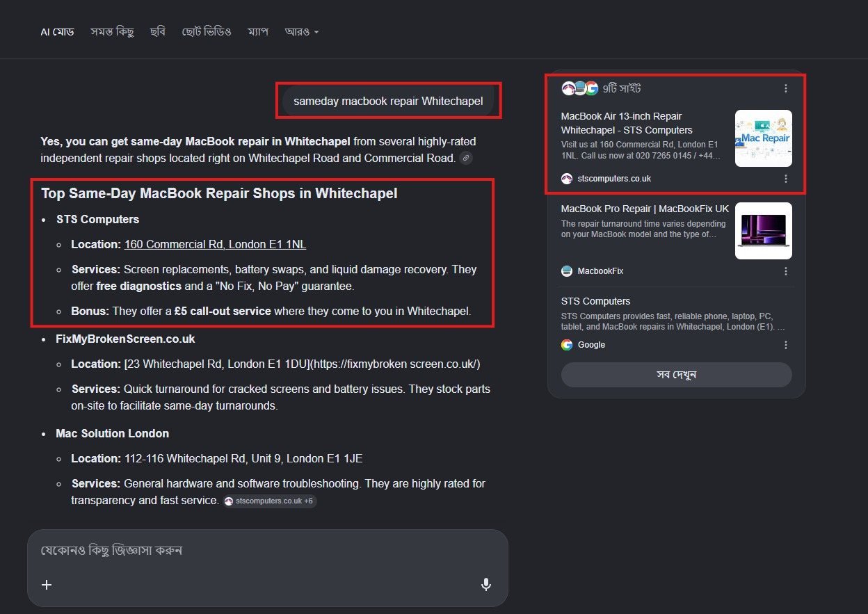The image size is (868, 614).
Task: Click the "£5 call-out service" bonus text
Action: coord(223,312)
